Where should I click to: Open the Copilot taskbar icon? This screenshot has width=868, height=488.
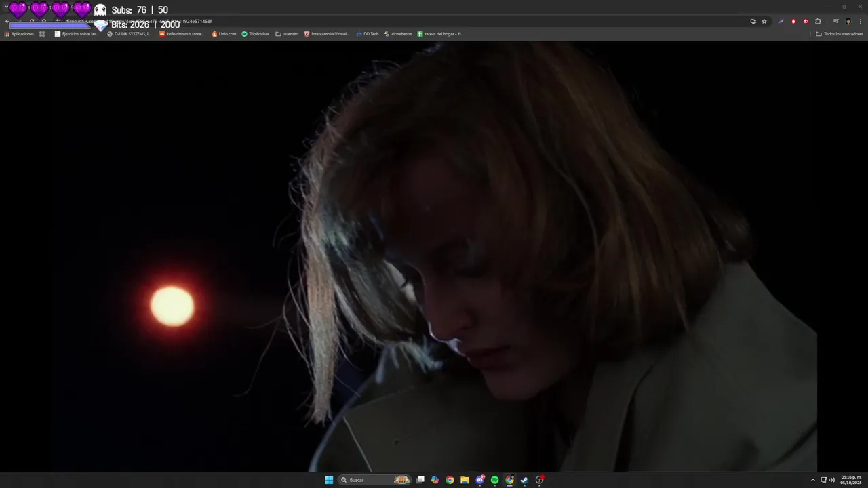point(435,480)
